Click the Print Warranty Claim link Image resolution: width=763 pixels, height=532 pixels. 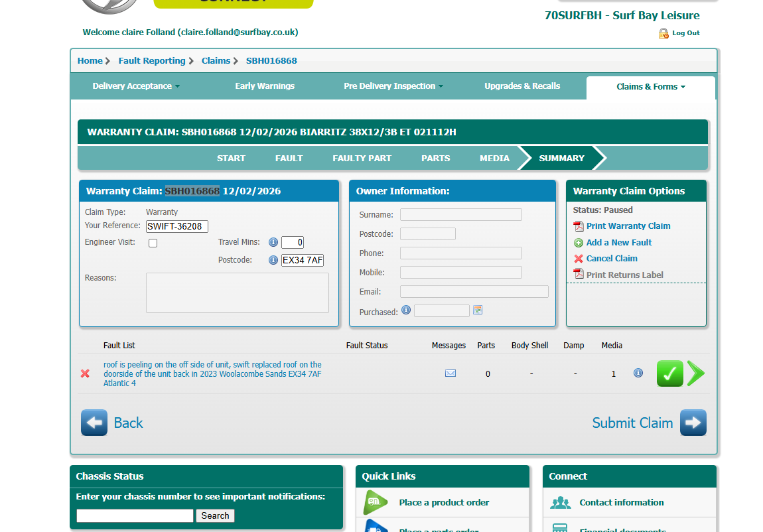point(628,226)
